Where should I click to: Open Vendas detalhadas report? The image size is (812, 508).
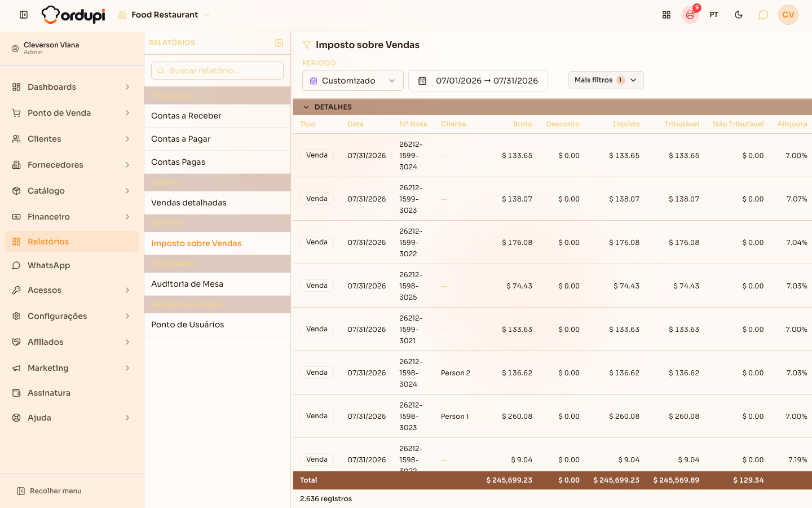[x=217, y=203]
